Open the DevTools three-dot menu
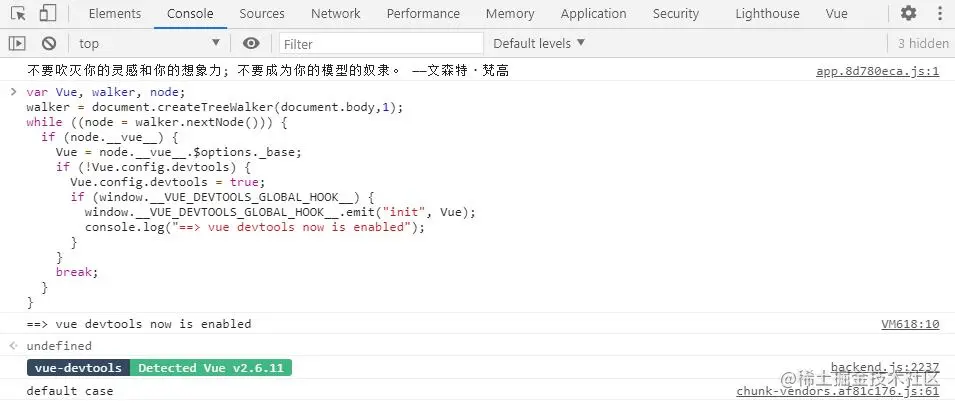 coord(937,14)
